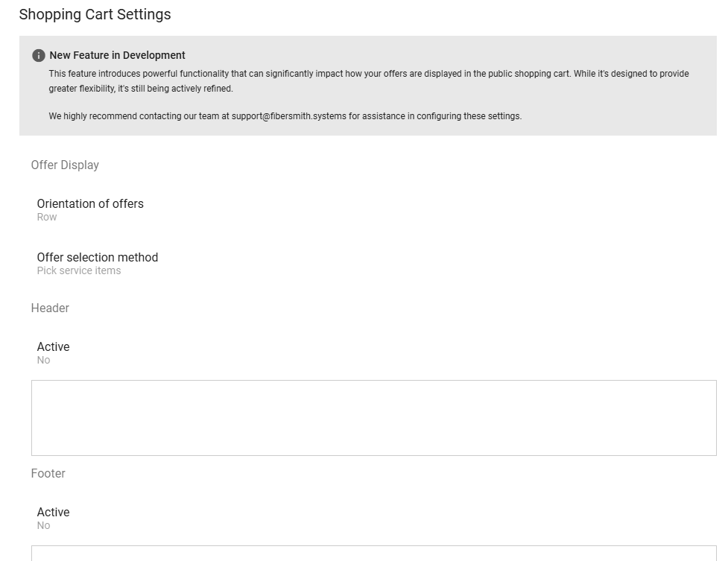728x561 pixels.
Task: Toggle the Active setting under Header
Action: [x=53, y=347]
